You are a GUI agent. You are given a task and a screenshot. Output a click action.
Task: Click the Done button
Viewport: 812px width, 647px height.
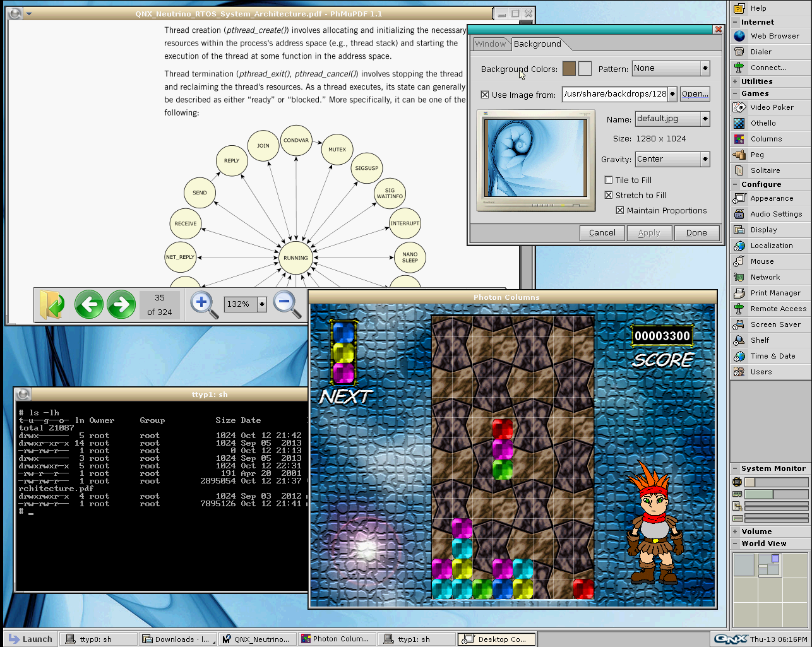click(x=696, y=233)
